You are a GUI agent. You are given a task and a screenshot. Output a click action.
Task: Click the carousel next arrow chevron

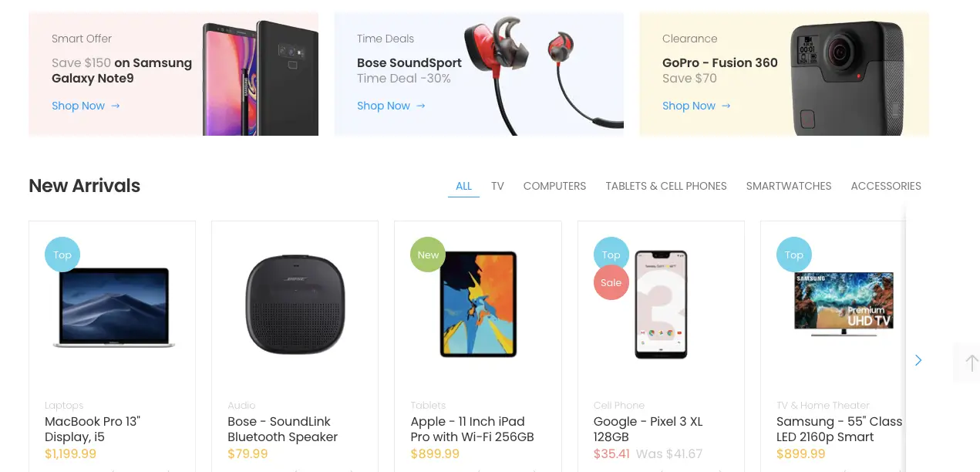[x=918, y=360]
